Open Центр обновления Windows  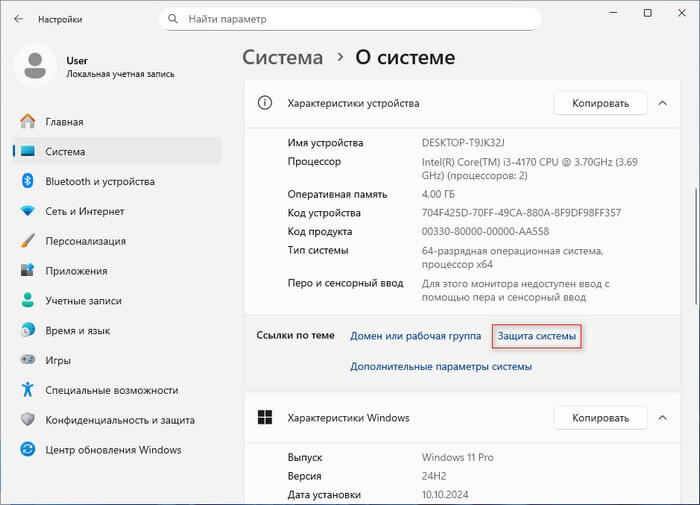pyautogui.click(x=113, y=450)
